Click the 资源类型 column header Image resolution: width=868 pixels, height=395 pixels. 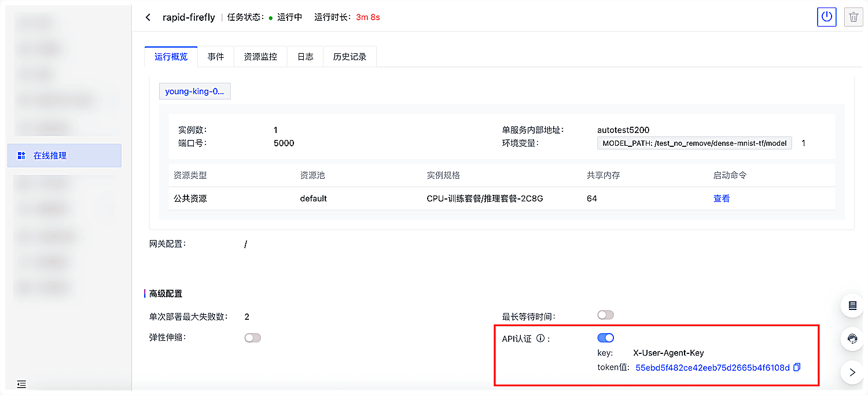[x=190, y=175]
